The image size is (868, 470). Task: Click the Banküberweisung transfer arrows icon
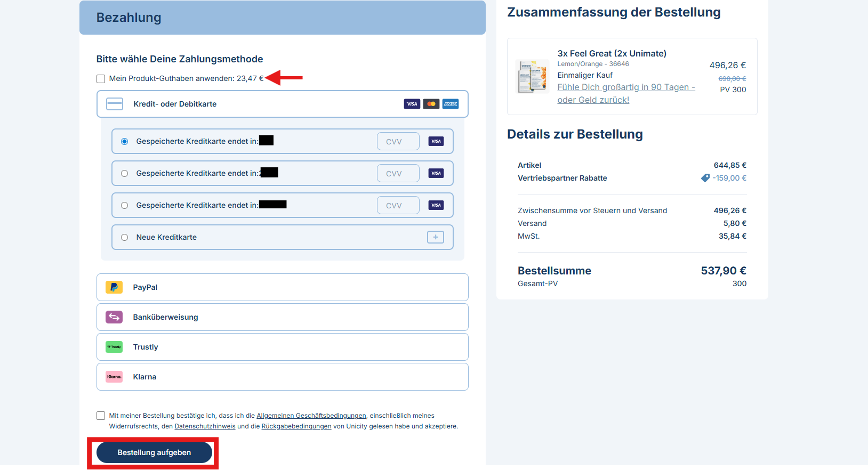coord(114,317)
